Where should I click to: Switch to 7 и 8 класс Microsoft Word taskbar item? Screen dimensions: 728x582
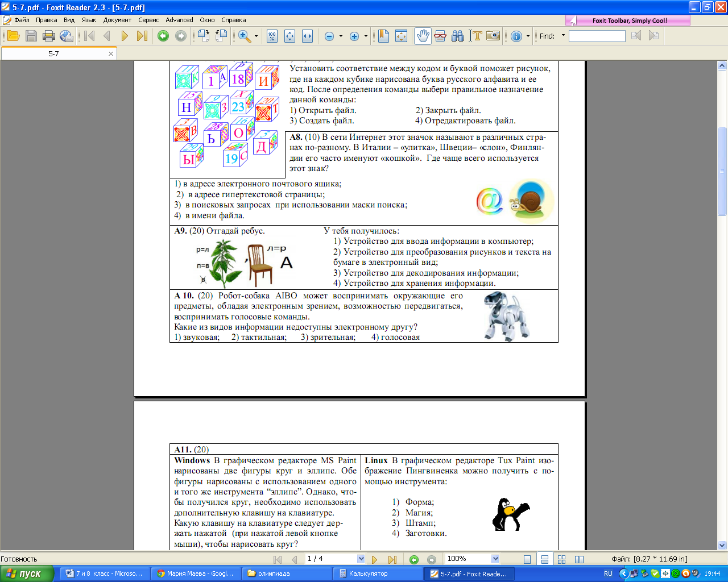(x=105, y=573)
